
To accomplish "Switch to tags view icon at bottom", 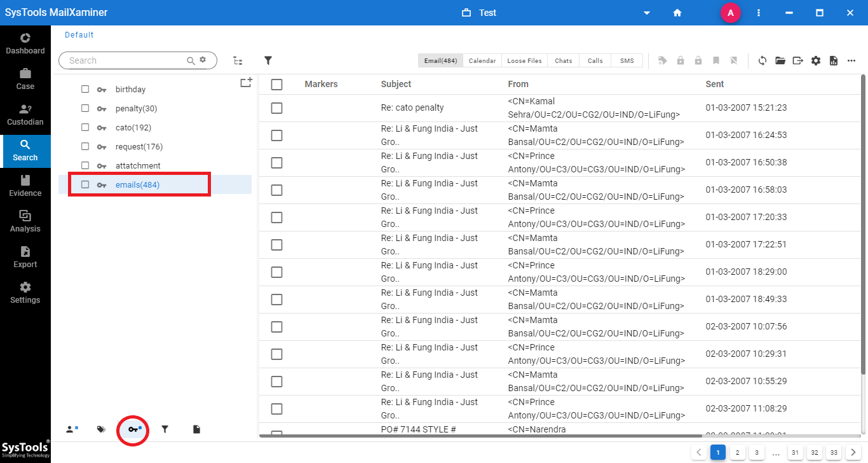I will tap(101, 429).
